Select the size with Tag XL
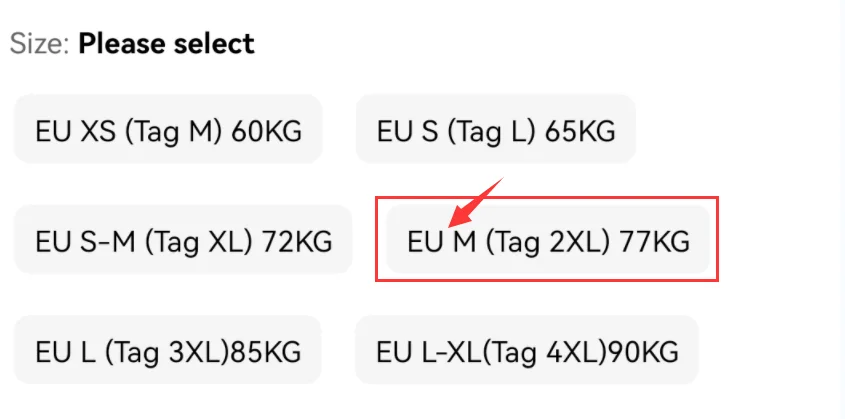Image resolution: width=845 pixels, height=419 pixels. pyautogui.click(x=183, y=240)
